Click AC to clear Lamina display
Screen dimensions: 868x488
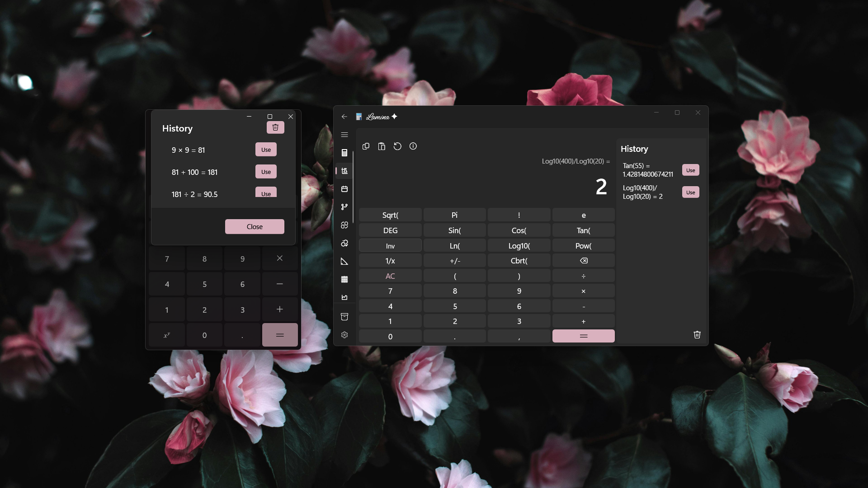pyautogui.click(x=390, y=276)
